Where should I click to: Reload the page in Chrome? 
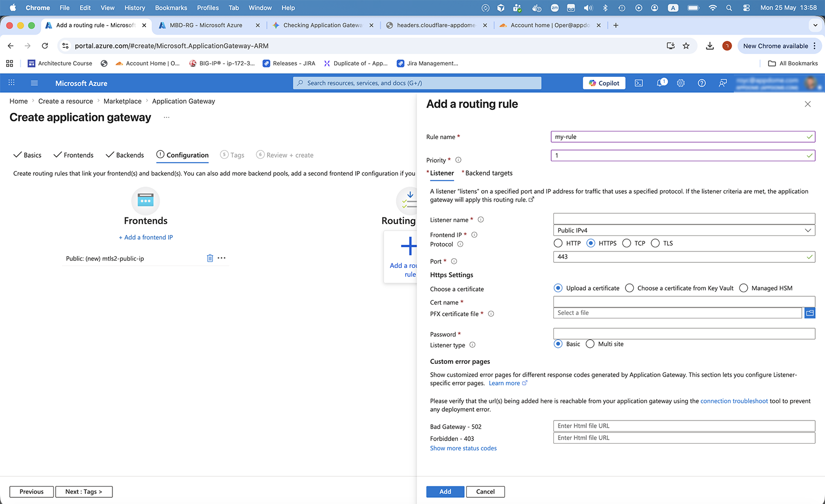[45, 46]
